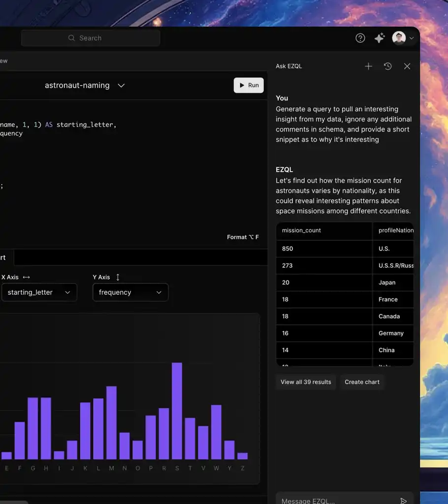Expand the astronaut-naming query dropdown
This screenshot has width=448, height=504.
[121, 85]
